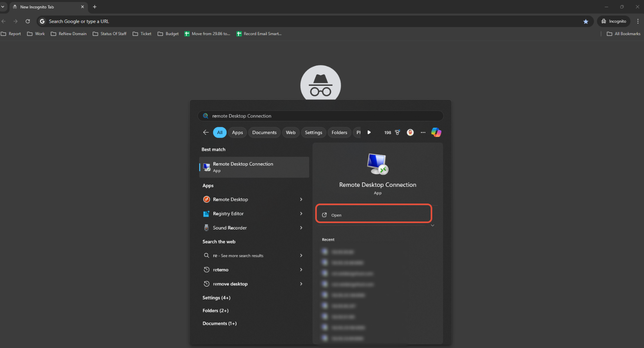Go back with search panel arrow
The width and height of the screenshot is (644, 348).
pos(206,132)
